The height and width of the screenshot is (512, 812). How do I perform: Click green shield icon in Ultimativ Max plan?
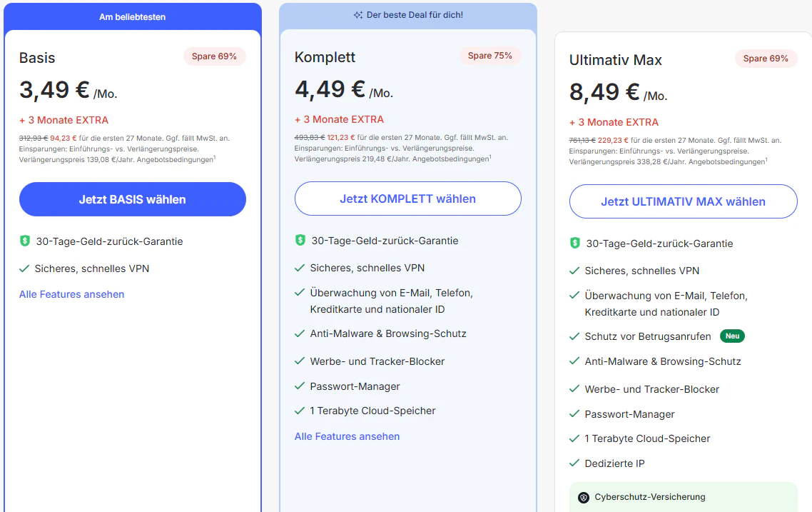[x=575, y=243]
